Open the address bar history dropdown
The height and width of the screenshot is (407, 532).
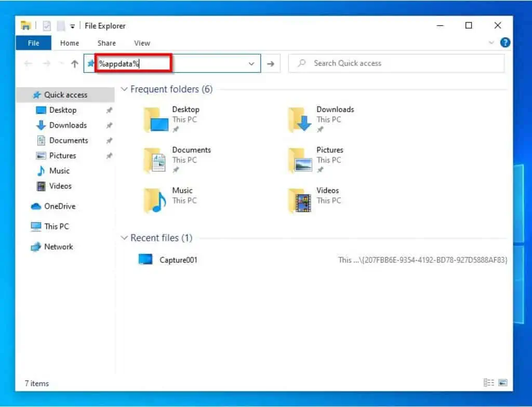point(251,63)
